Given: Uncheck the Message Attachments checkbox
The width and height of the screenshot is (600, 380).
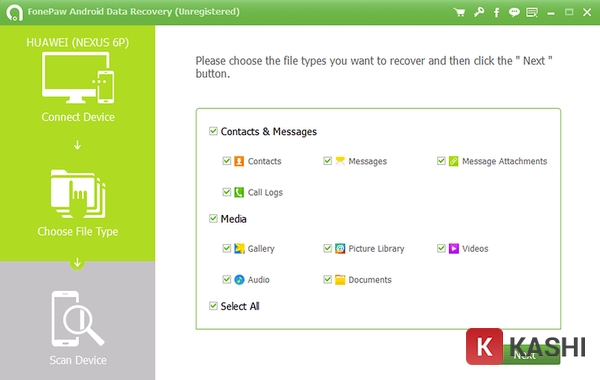Looking at the screenshot, I should click(441, 161).
